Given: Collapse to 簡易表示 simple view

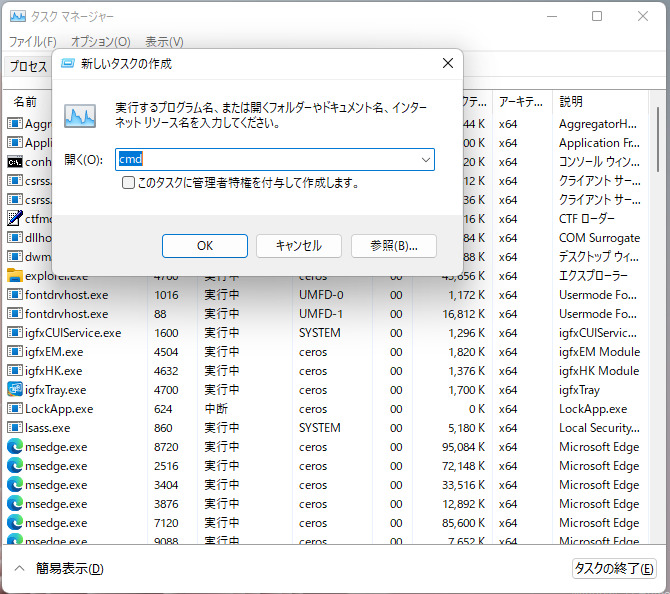Looking at the screenshot, I should [60, 569].
